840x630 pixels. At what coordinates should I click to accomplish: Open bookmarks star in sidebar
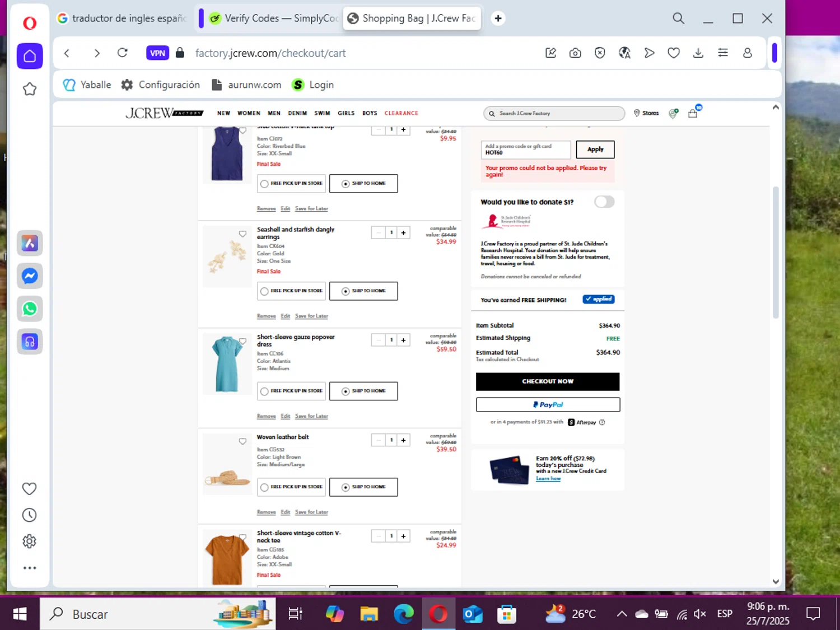click(x=30, y=89)
